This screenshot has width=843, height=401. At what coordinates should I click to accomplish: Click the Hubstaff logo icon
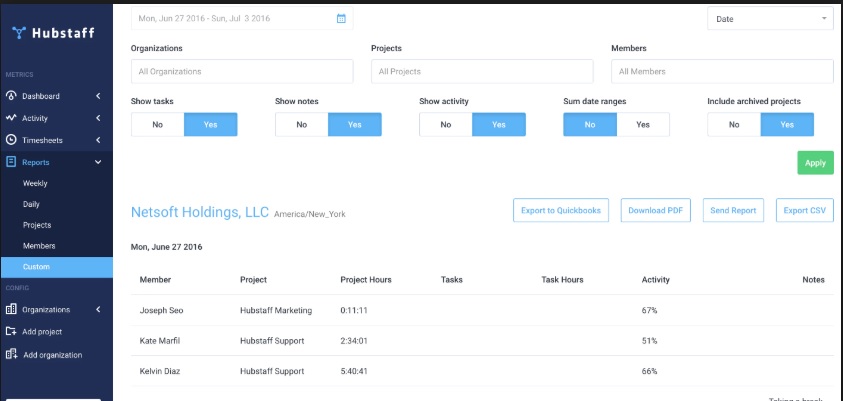19,32
